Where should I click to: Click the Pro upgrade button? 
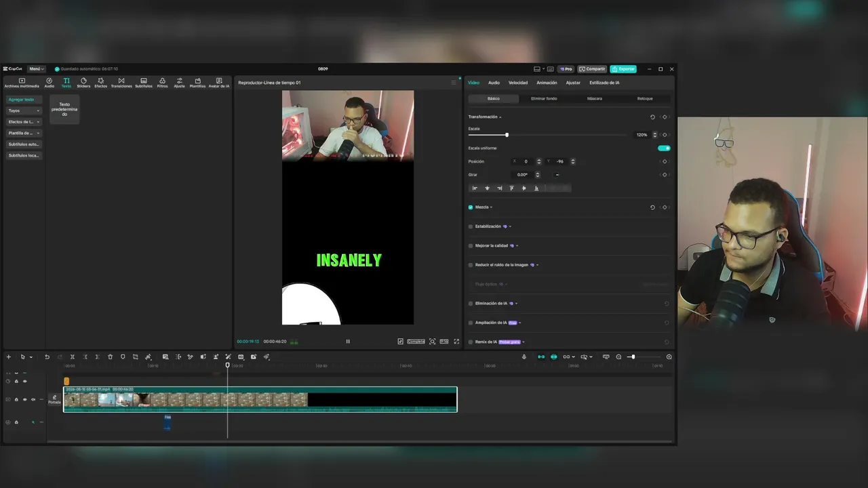pos(566,69)
